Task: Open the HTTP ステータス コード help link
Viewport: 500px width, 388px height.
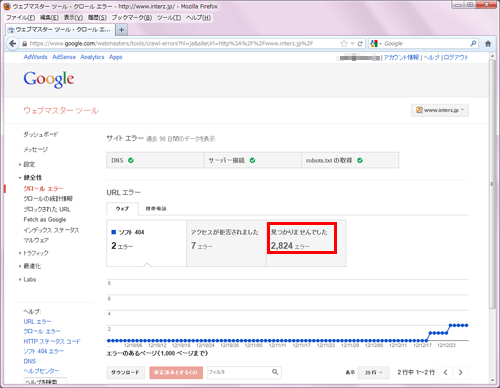Action: point(52,341)
